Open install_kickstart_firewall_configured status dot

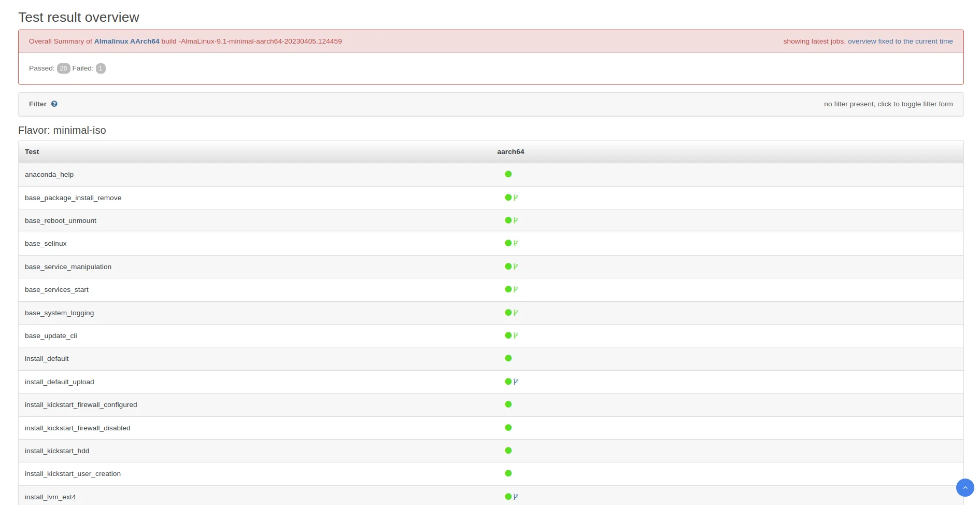(508, 404)
